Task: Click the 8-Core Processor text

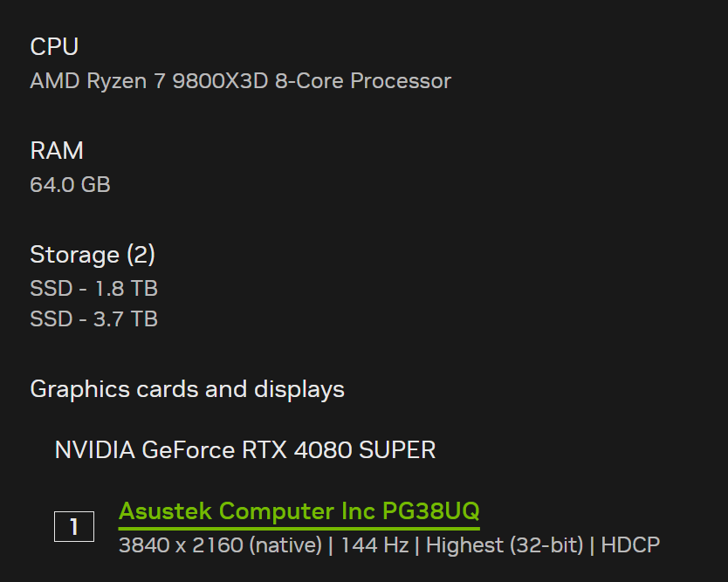Action: 362,81
